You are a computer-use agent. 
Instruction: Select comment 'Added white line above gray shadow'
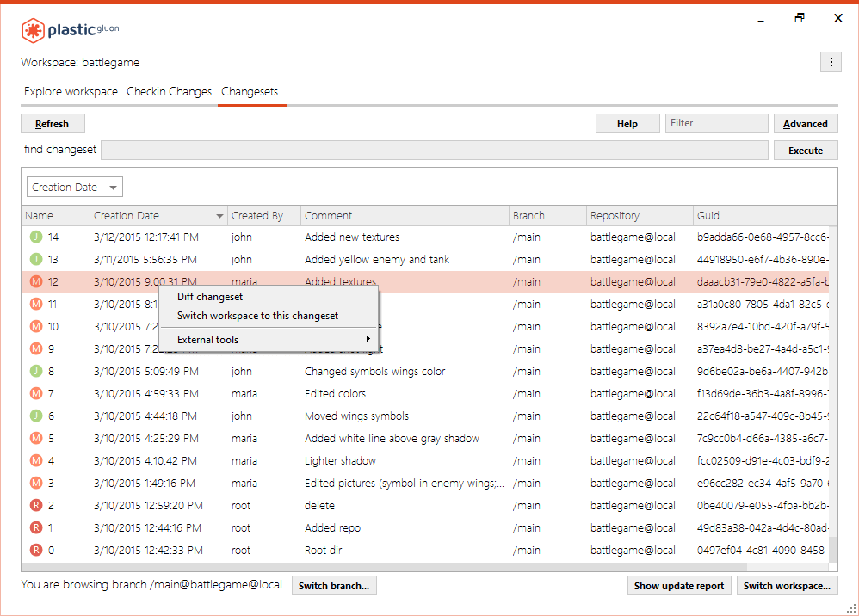click(x=392, y=439)
